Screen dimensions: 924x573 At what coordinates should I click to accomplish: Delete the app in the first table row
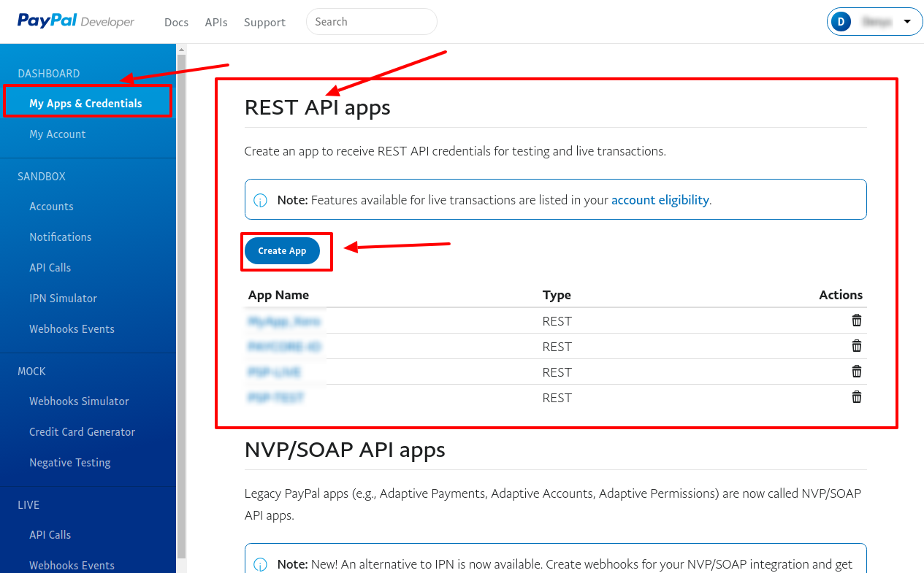point(857,320)
